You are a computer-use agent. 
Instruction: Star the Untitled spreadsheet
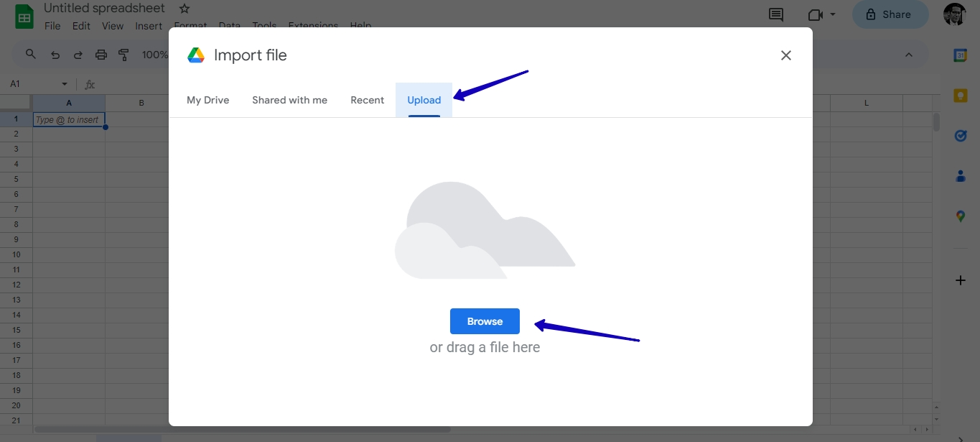pos(185,9)
